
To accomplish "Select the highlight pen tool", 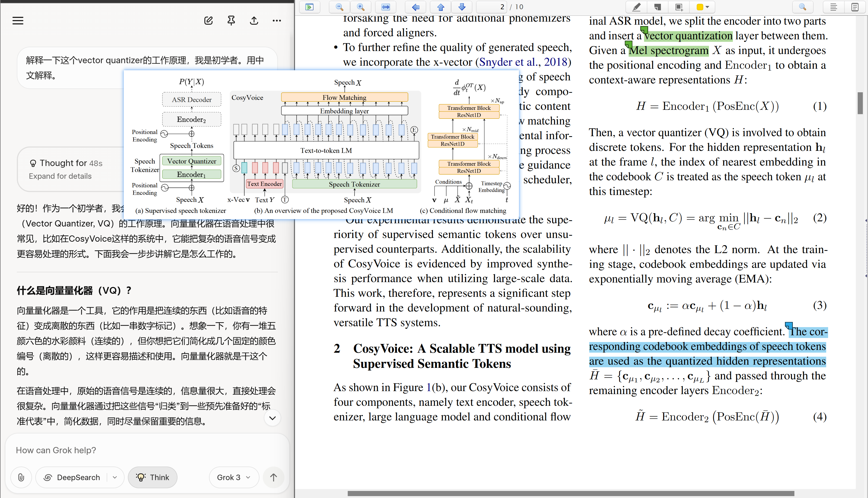I will [636, 7].
